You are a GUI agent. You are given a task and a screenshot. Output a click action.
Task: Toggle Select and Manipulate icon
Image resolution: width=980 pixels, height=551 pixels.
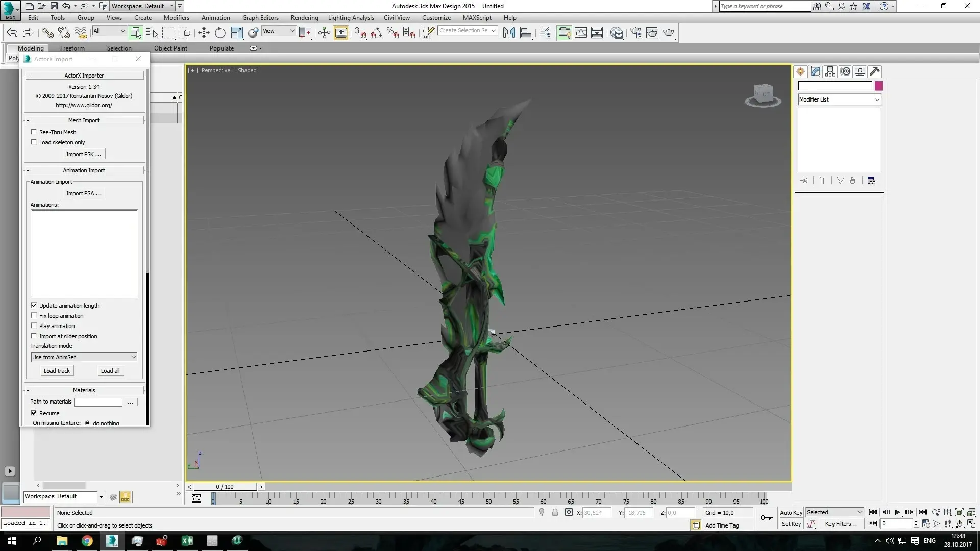coord(324,33)
